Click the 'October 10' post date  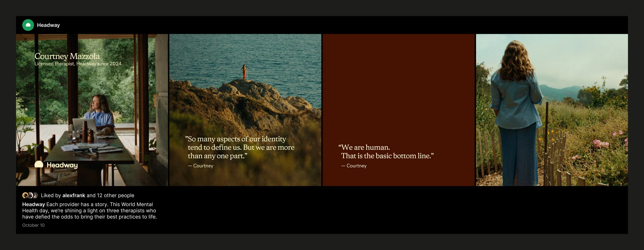(33, 225)
